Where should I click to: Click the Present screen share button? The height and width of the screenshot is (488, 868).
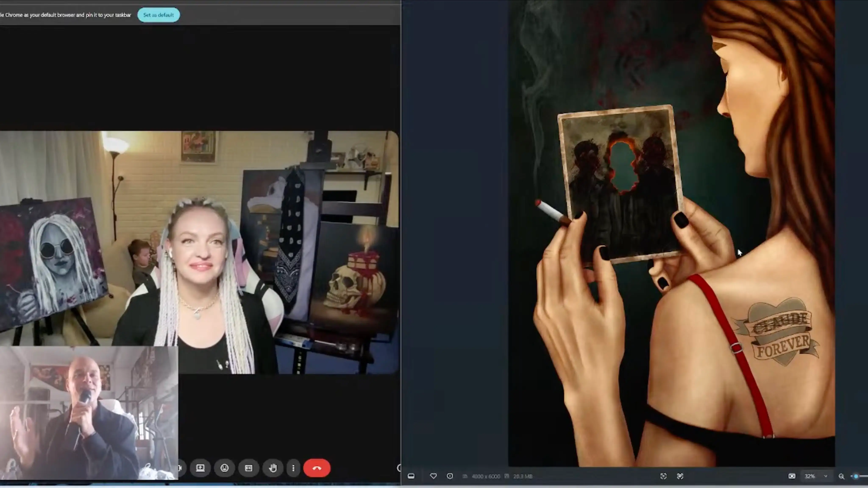(200, 468)
